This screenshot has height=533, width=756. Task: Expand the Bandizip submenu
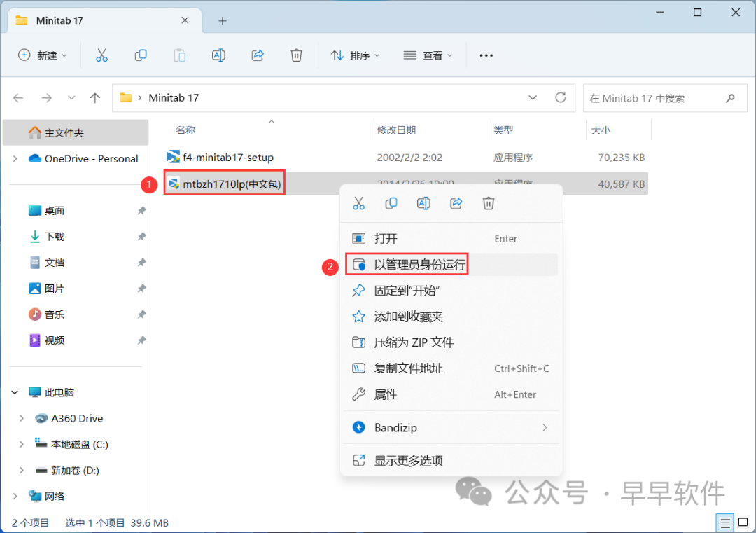point(544,427)
